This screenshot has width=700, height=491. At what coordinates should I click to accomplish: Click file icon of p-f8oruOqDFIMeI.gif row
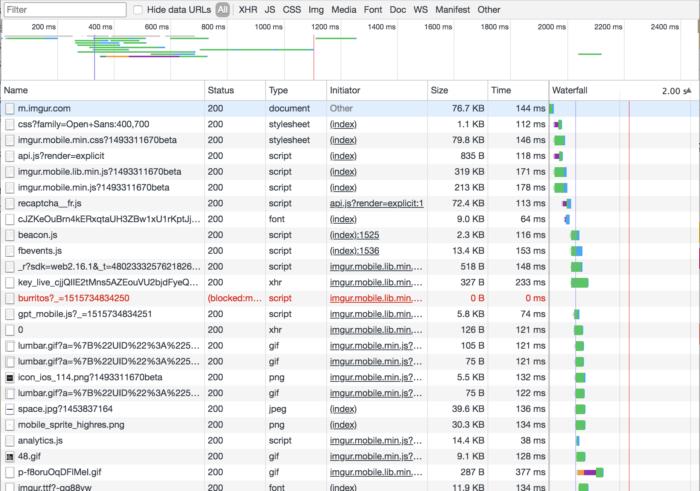click(10, 472)
